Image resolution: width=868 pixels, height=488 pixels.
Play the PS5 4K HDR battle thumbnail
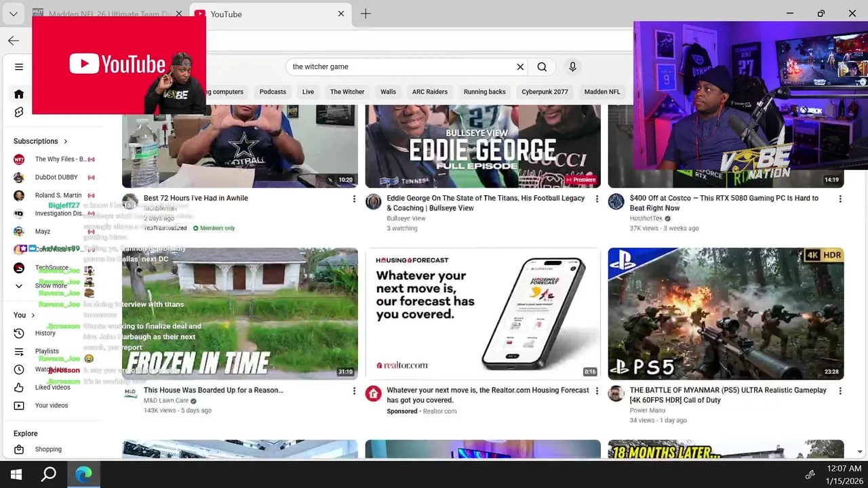[x=726, y=313]
